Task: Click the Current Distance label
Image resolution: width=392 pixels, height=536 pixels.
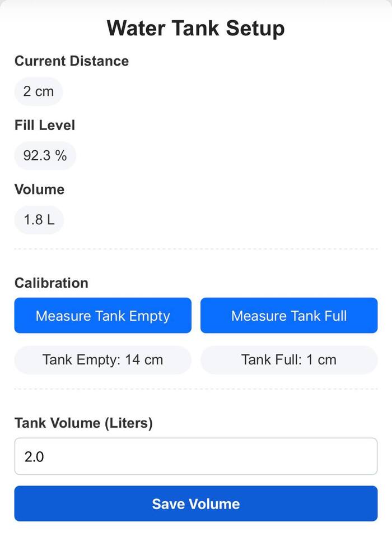Action: pos(72,61)
